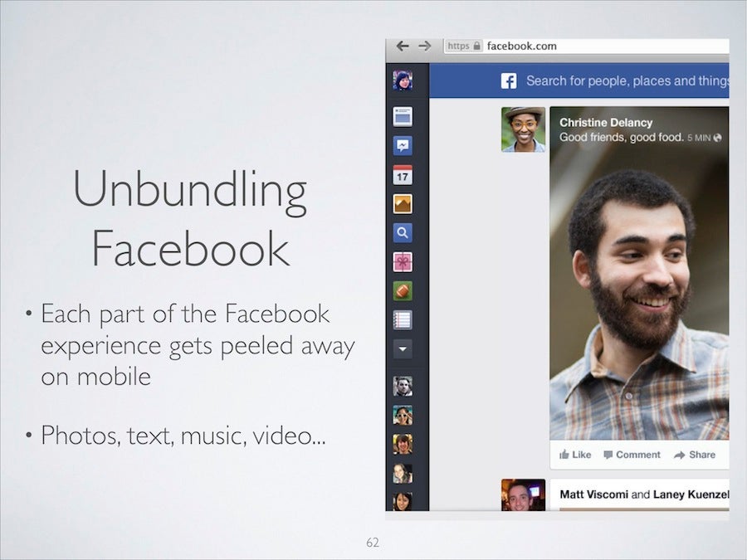Open Christine Delancy's profile picture
The height and width of the screenshot is (560, 747).
coord(523,129)
